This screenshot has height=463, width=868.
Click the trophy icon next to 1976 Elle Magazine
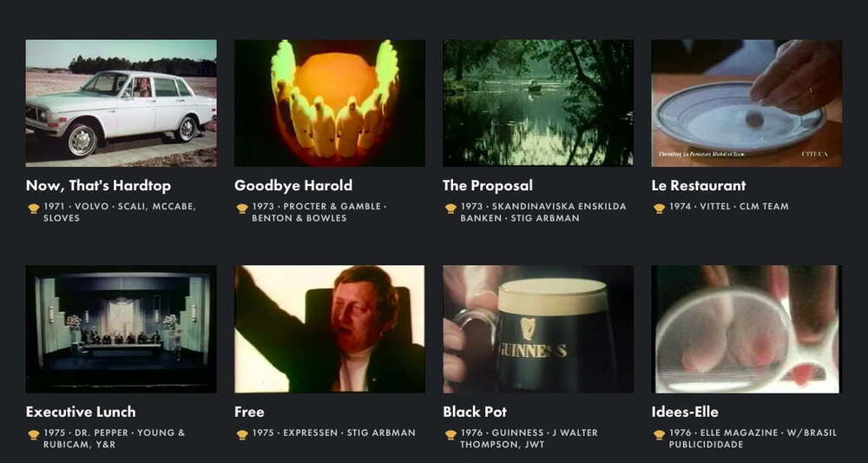coord(659,435)
